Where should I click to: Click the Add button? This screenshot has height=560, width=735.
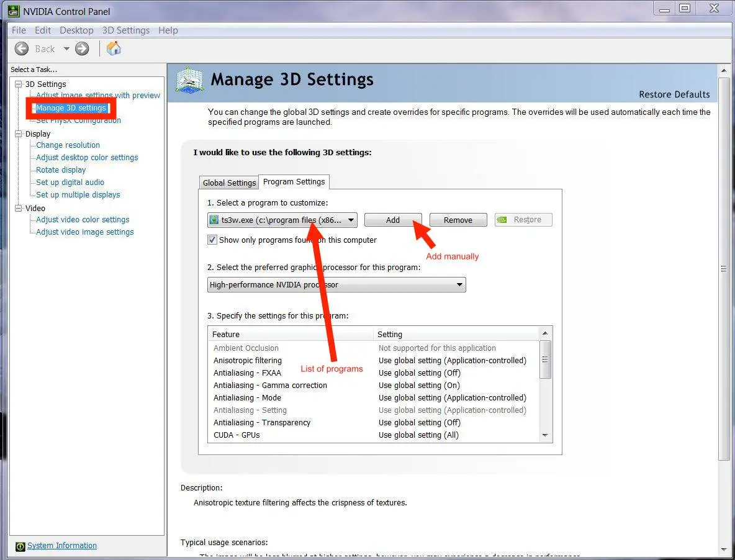coord(393,220)
